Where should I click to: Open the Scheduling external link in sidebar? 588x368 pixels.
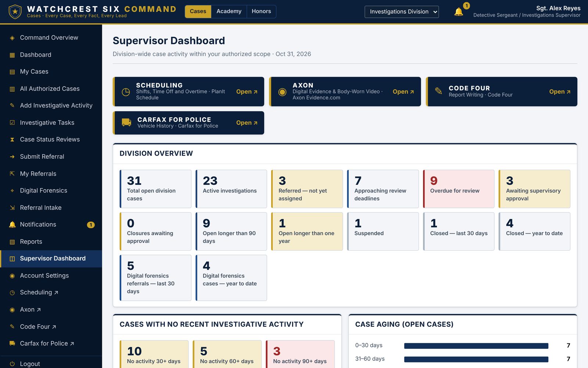coord(51,293)
